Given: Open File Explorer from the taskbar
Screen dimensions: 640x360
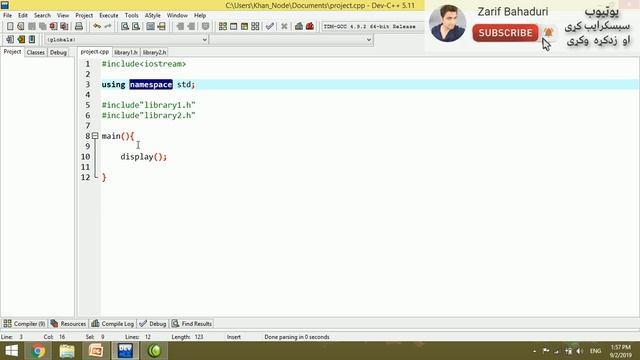Looking at the screenshot, I should 67,351.
